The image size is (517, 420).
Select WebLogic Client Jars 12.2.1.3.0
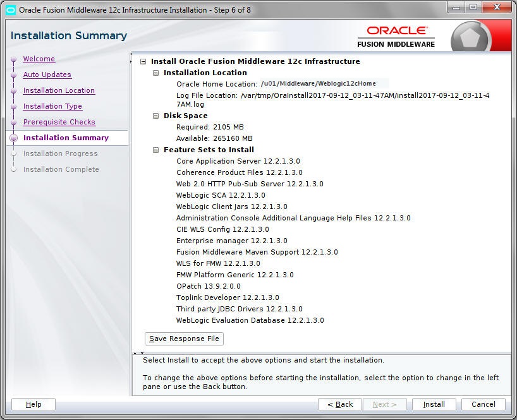click(231, 207)
